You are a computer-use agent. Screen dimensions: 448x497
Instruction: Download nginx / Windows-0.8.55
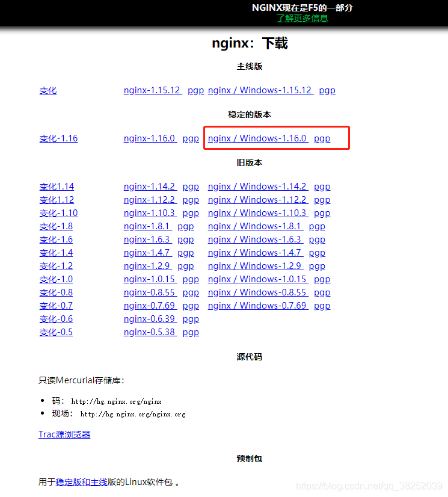coord(258,292)
